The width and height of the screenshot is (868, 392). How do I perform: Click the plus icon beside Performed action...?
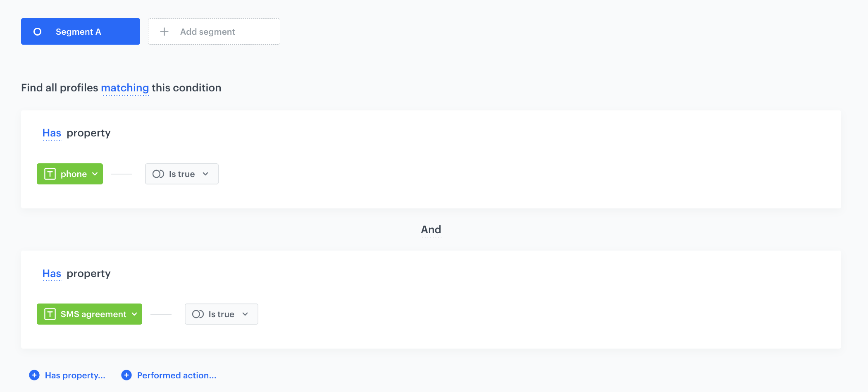click(126, 375)
